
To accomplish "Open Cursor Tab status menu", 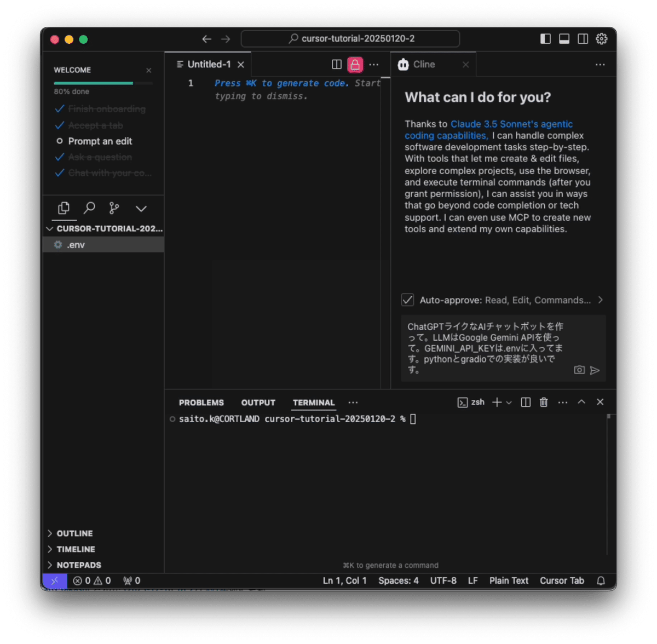I will click(x=562, y=581).
